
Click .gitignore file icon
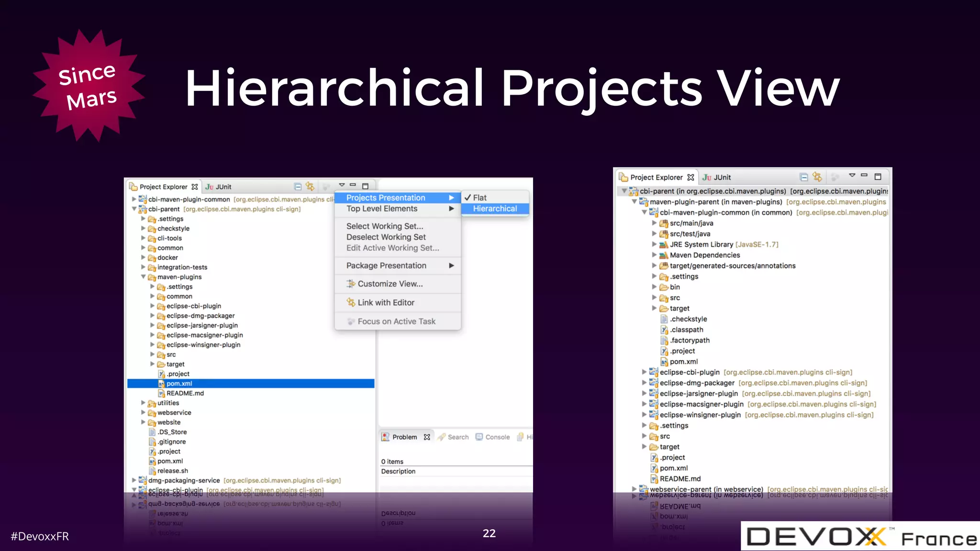point(152,442)
